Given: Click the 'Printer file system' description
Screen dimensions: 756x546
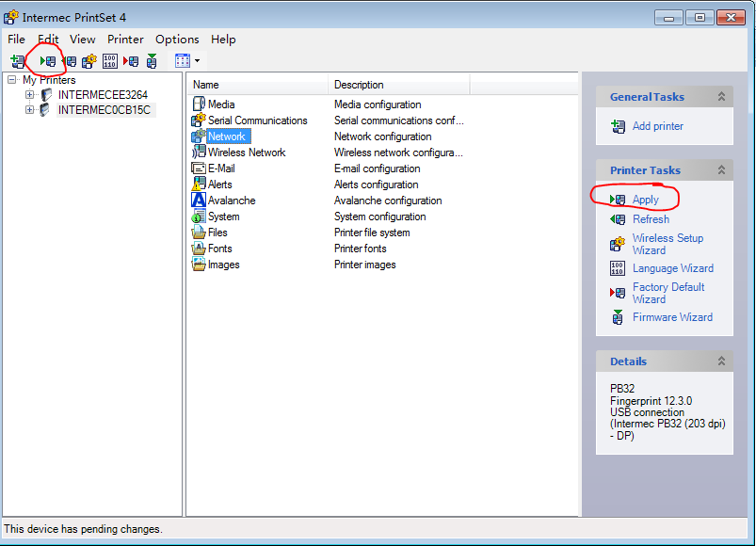Looking at the screenshot, I should point(372,233).
